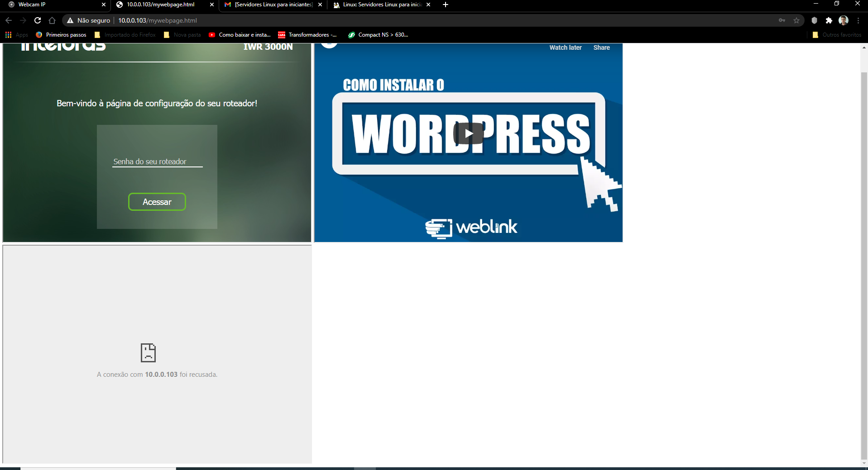Screen dimensions: 868x470
Task: Open the Chrome three-dot menu
Action: 858,20
